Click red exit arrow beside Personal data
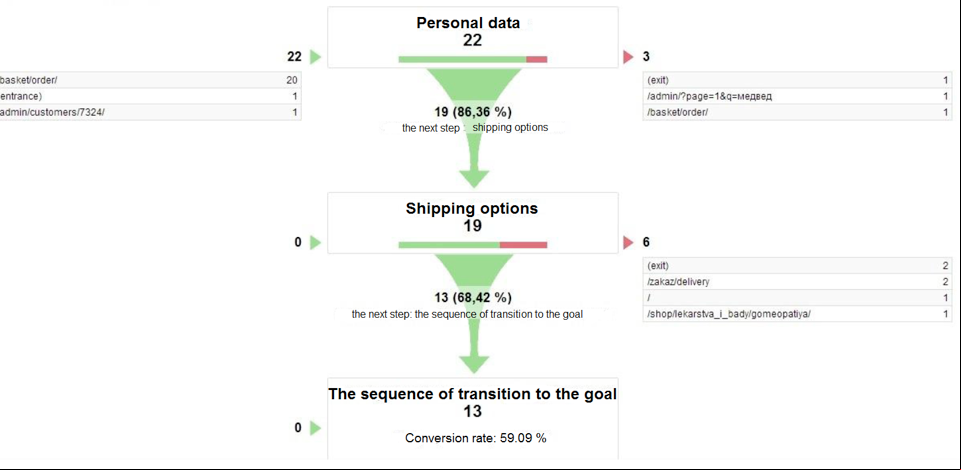This screenshot has width=961, height=470. [628, 57]
